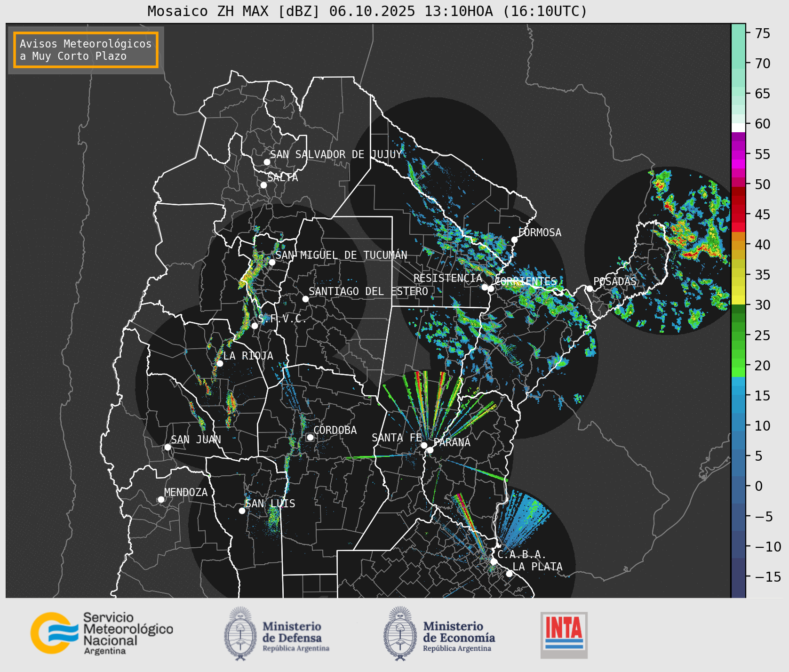This screenshot has height=672, width=789.
Task: Click the Servicio Meteorológico Nacional logo
Action: (x=102, y=633)
